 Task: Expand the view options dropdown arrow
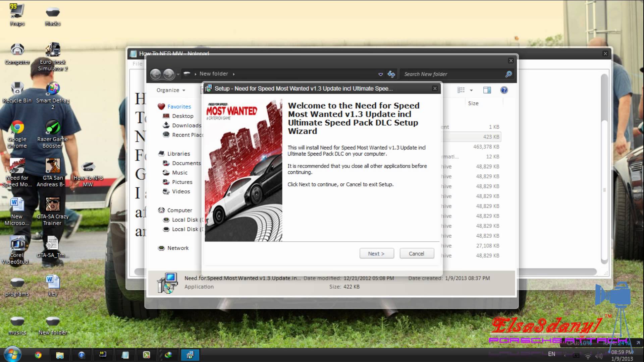click(x=471, y=90)
